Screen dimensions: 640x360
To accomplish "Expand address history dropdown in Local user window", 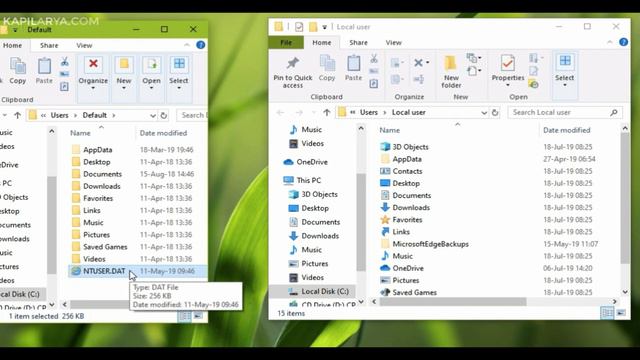I will click(484, 112).
